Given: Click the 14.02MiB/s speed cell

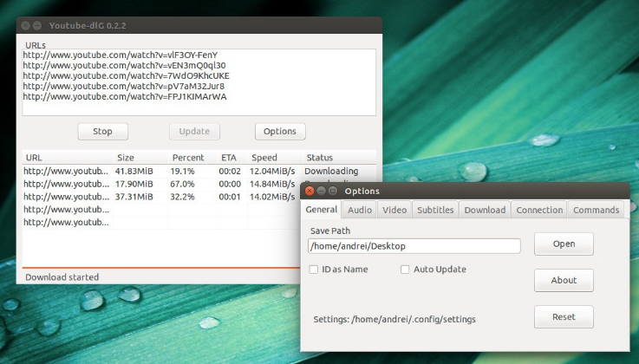Looking at the screenshot, I should 272,197.
